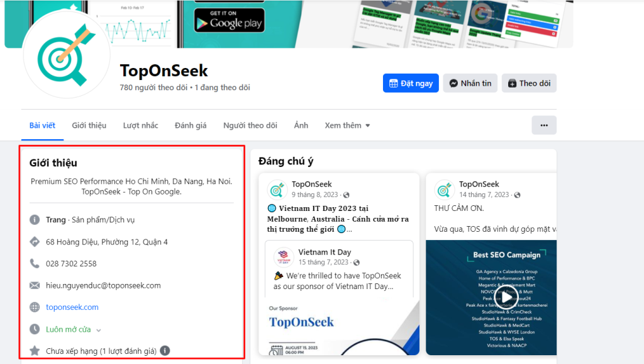Select the Người theo dõi tab

[250, 125]
